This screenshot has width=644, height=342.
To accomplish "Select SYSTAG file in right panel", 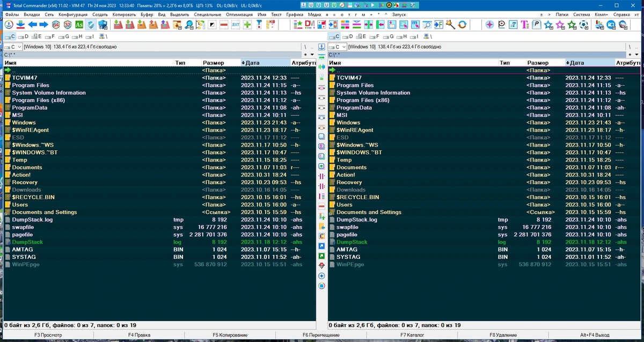I will tap(483, 257).
